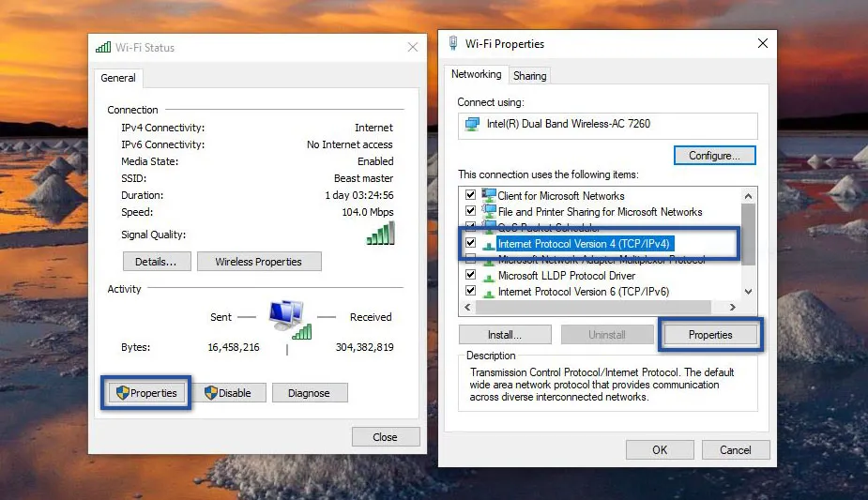868x500 pixels.
Task: Close the Wi-Fi Status window with X
Action: 413,48
